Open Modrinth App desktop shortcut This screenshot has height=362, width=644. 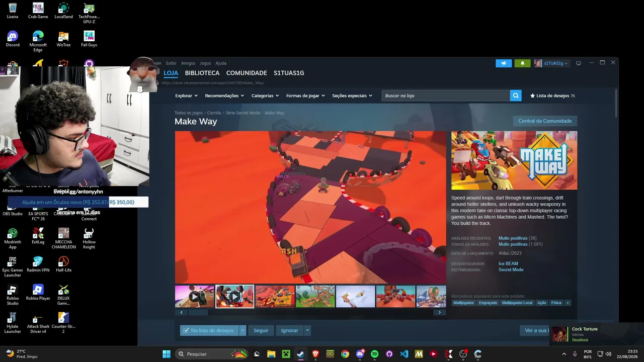(13, 238)
